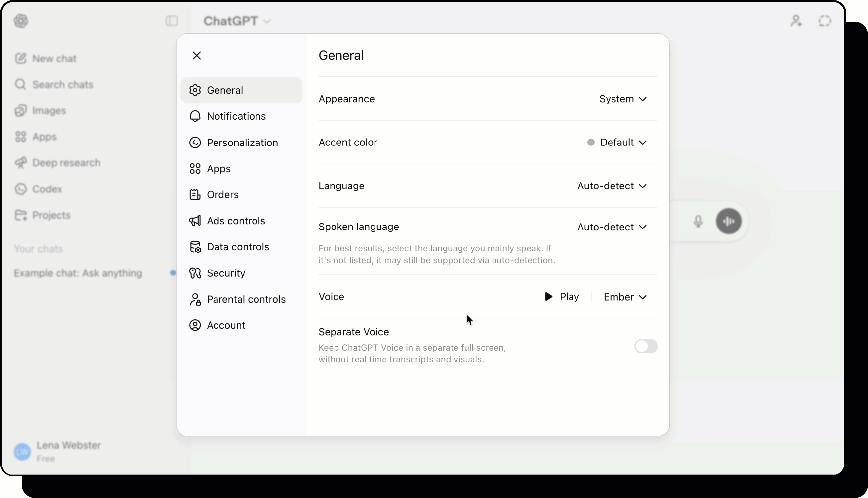
Task: Open the Notifications settings section
Action: pos(236,116)
